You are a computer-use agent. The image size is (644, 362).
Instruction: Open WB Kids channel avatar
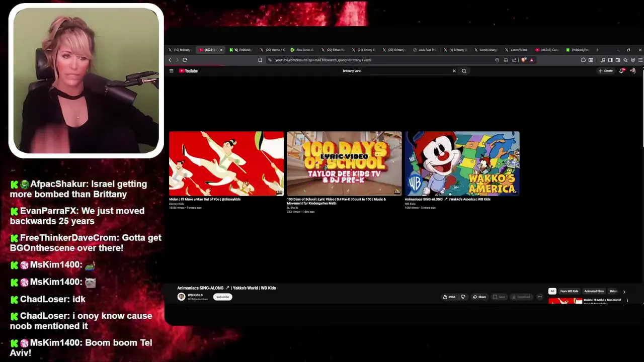coord(181,297)
